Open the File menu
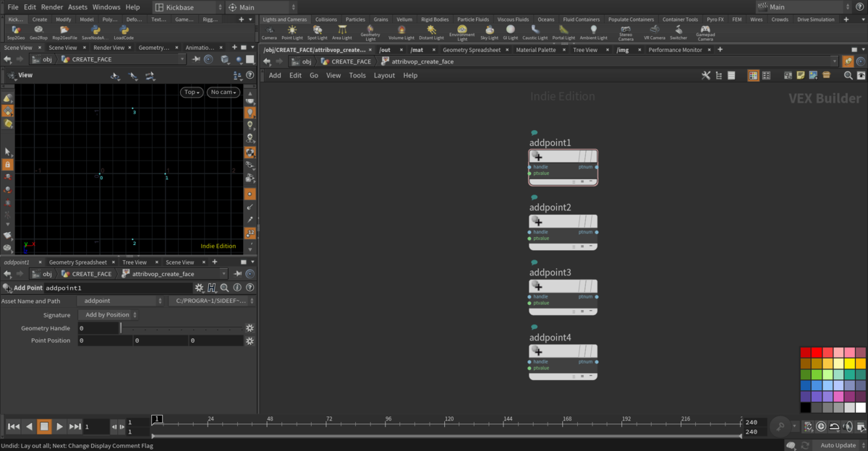 tap(13, 7)
